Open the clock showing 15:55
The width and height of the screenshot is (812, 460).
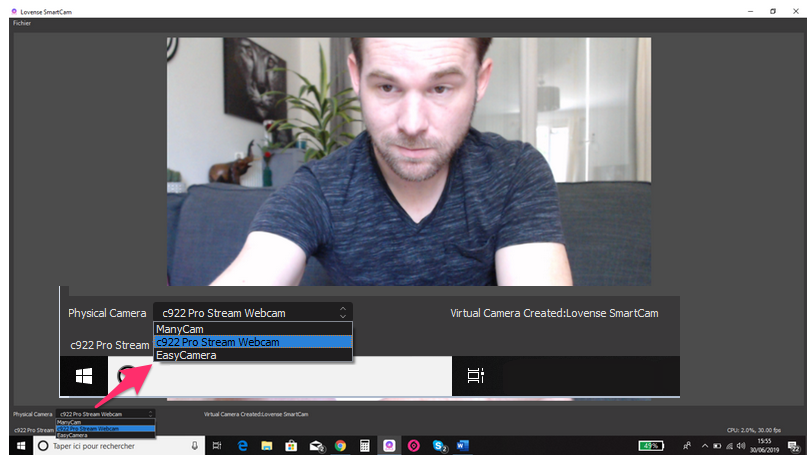[767, 446]
